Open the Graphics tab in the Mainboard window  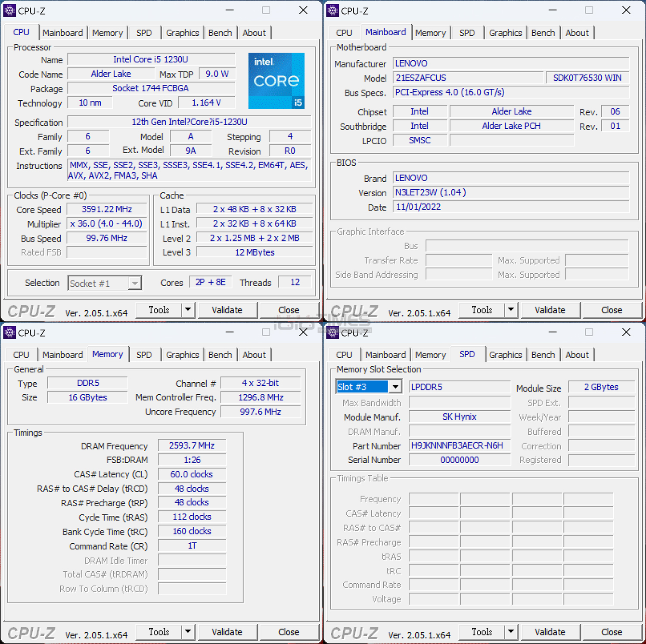coord(506,33)
